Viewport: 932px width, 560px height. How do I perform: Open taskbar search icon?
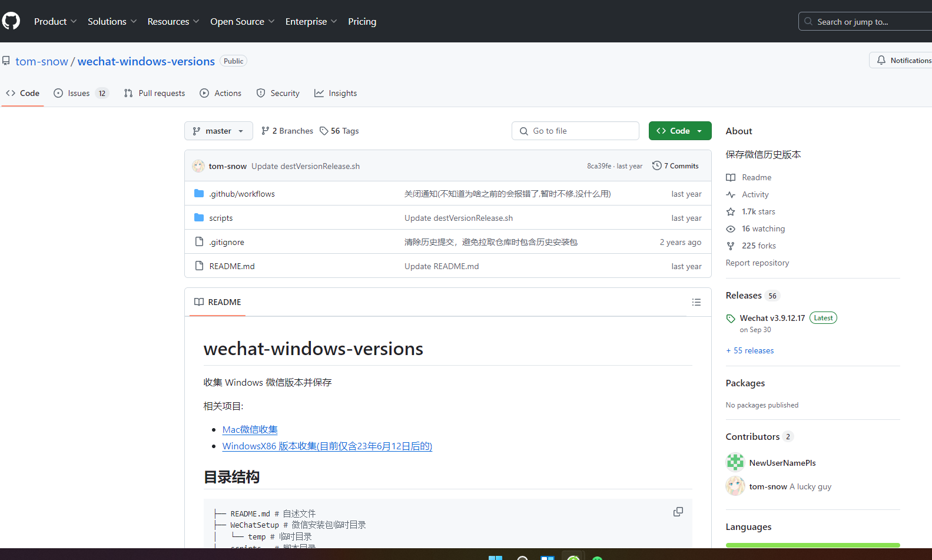(x=522, y=557)
